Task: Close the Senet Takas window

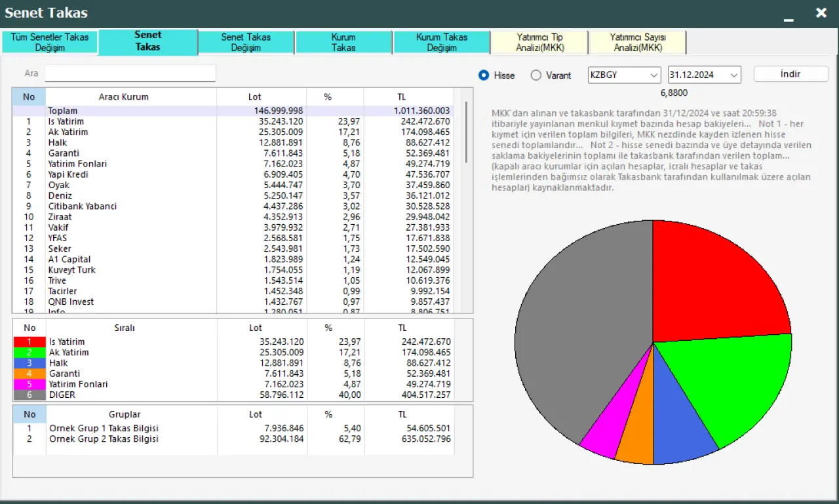Action: [x=821, y=12]
